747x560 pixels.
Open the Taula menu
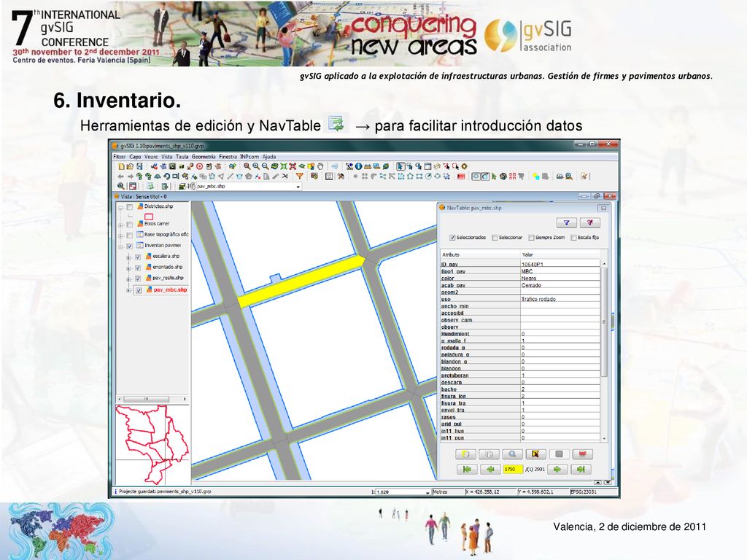[182, 157]
